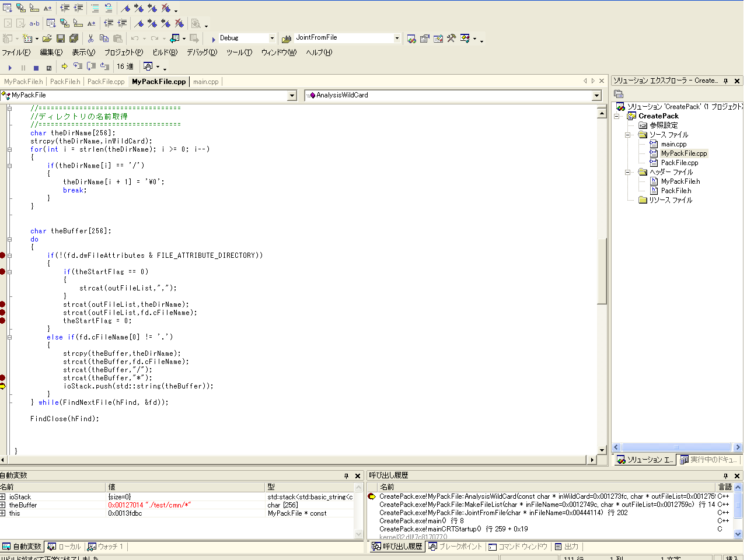Viewport: 747px width, 560px height.
Task: Collapse the ヘッダー ファイル folder node
Action: click(628, 172)
